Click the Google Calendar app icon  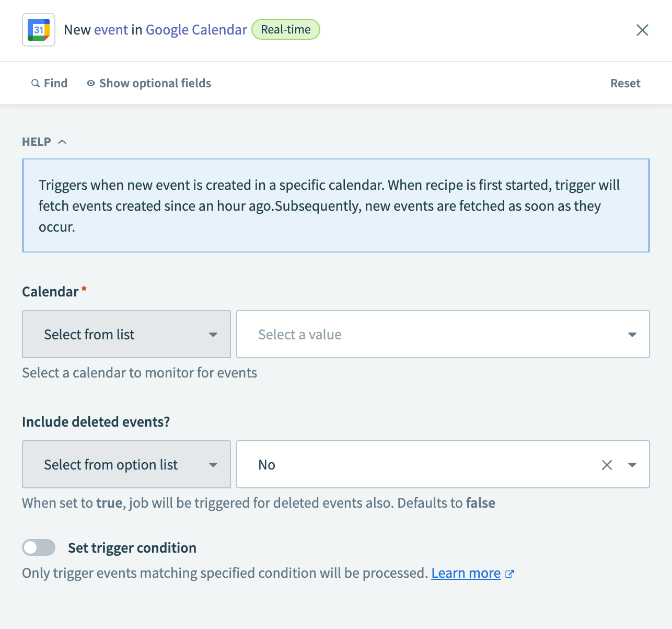click(x=39, y=30)
